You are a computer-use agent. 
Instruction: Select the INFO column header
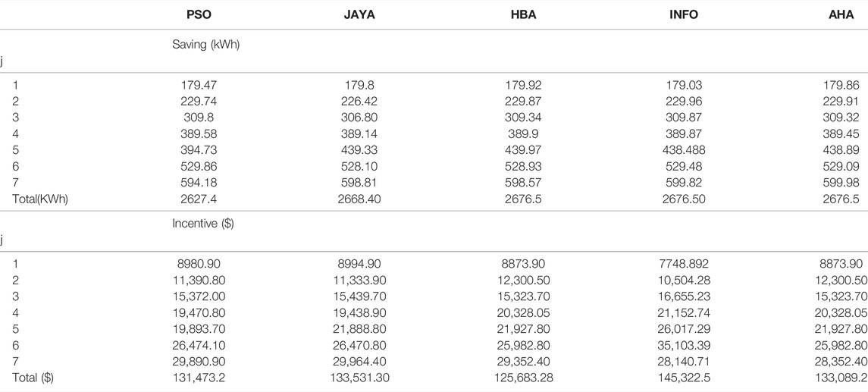pos(683,15)
